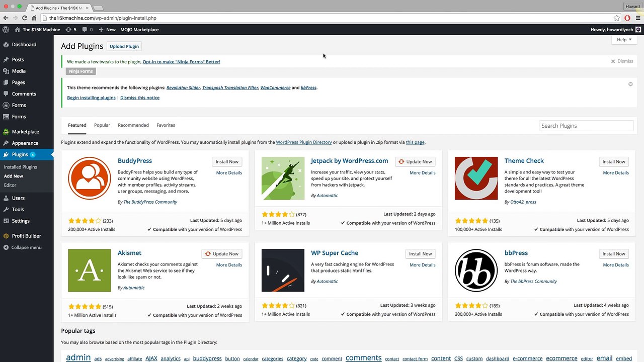Browse the admin popular tag
The image size is (644, 362).
tap(78, 358)
